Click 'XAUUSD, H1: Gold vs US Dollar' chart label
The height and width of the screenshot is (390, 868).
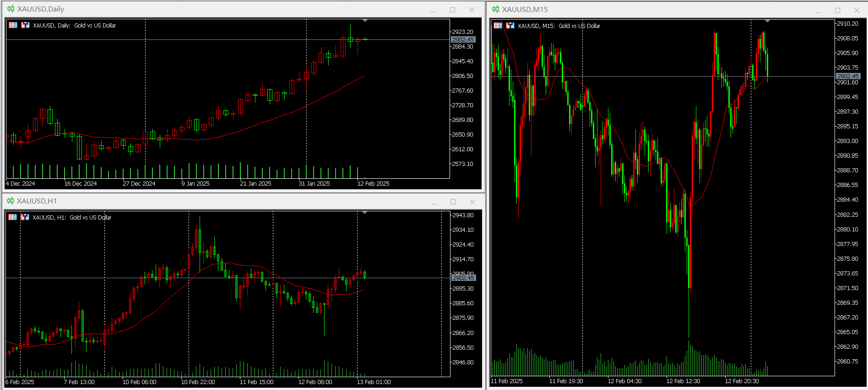click(72, 218)
